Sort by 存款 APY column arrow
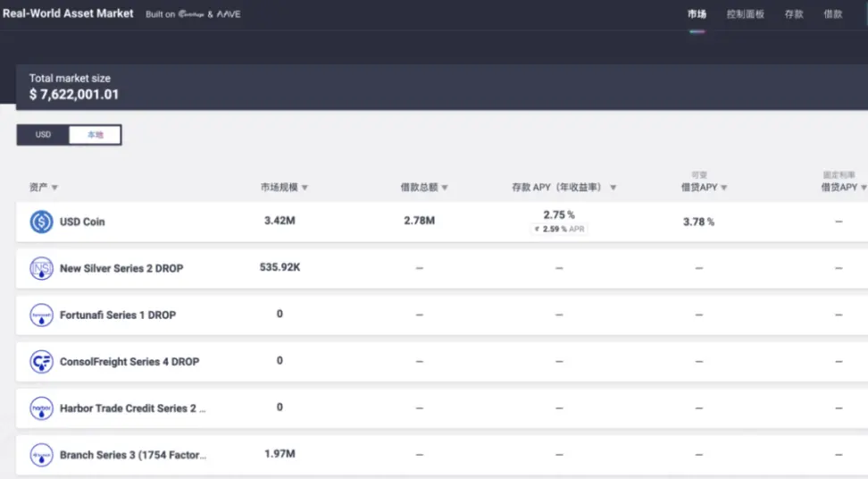 [613, 187]
